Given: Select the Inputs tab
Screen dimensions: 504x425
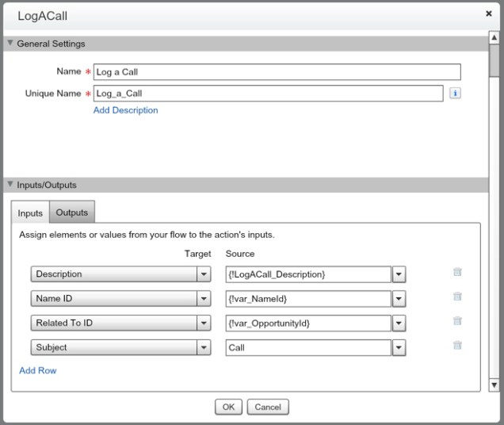Looking at the screenshot, I should coord(30,213).
